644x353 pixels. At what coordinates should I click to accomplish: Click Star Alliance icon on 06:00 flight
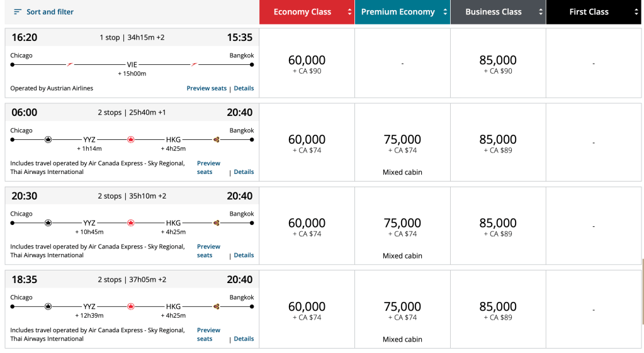(x=48, y=139)
